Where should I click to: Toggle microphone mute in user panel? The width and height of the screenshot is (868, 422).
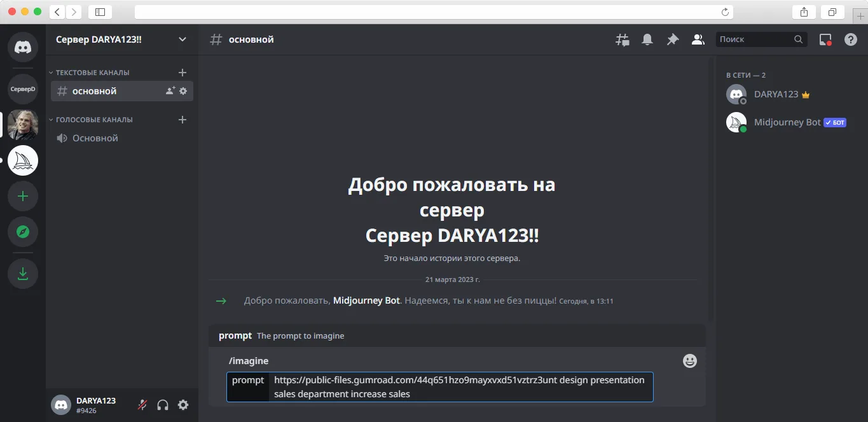click(142, 405)
